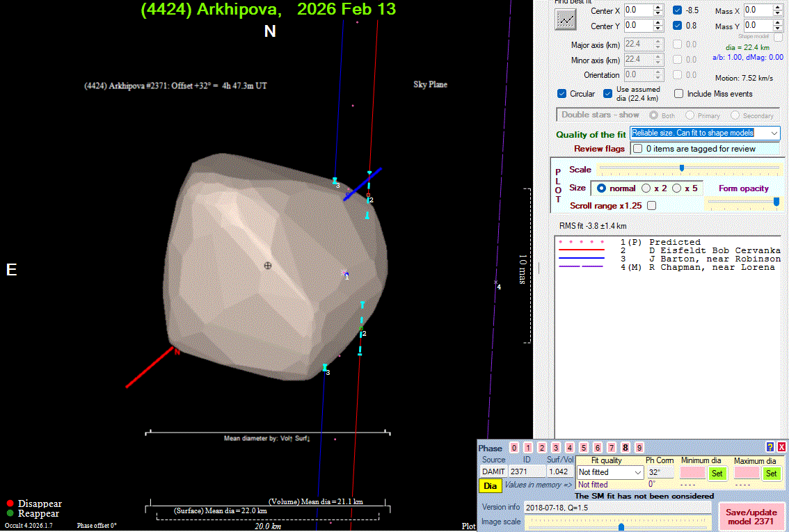789x532 pixels.
Task: Open the Quality of the fit dropdown
Action: pyautogui.click(x=775, y=133)
